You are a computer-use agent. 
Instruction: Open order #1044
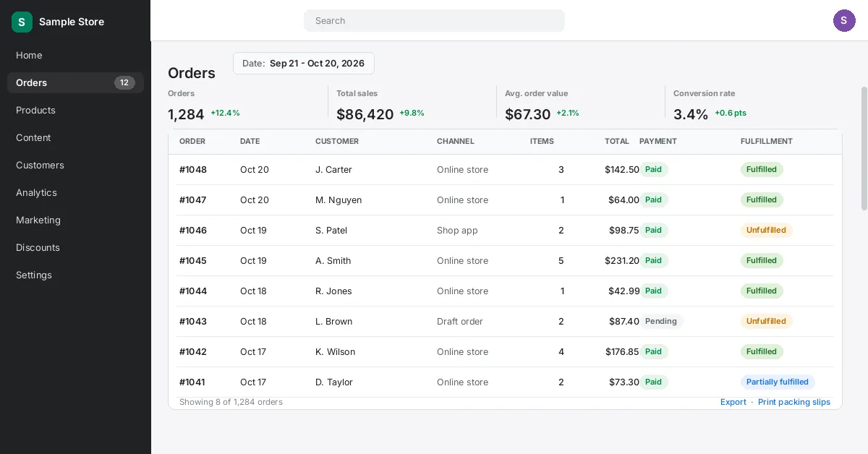tap(193, 291)
